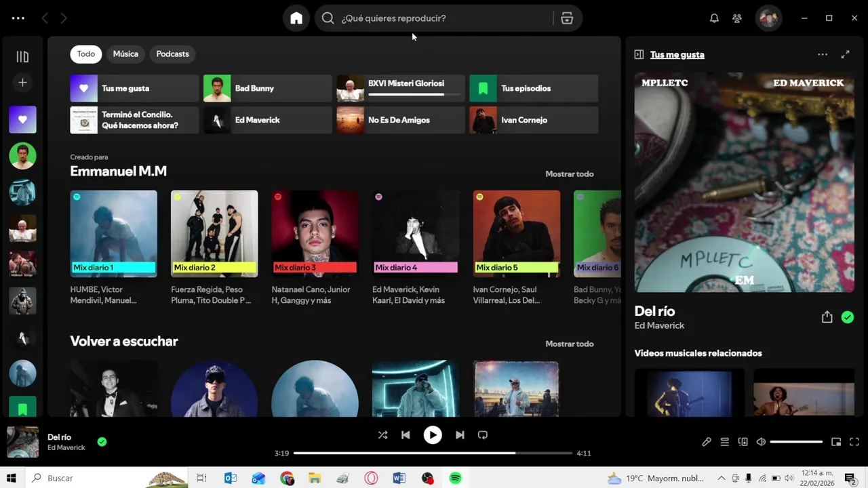Open weather widget showing 19°C
The image size is (868, 488).
(656, 479)
